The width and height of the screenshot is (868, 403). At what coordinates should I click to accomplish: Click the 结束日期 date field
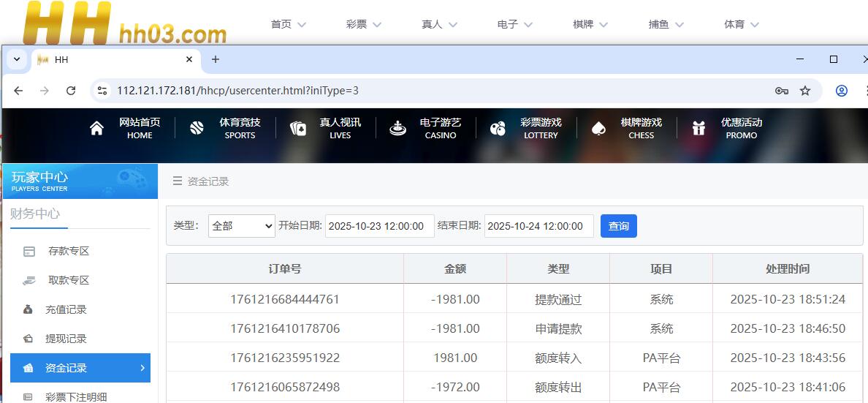pos(538,226)
